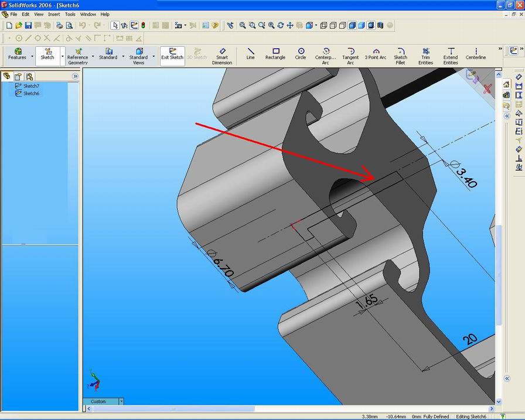Select the Trim Entities tool

coord(425,54)
